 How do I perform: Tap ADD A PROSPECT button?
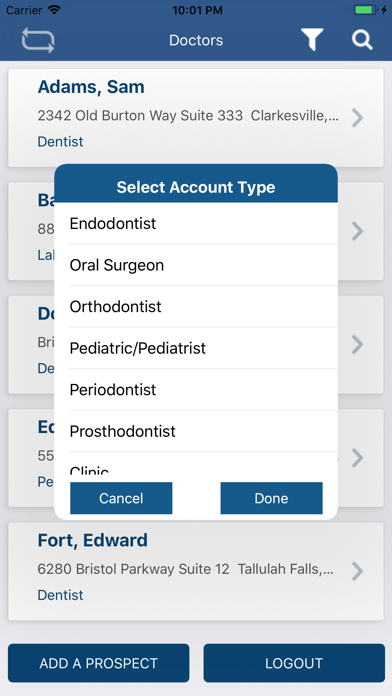coord(99,663)
